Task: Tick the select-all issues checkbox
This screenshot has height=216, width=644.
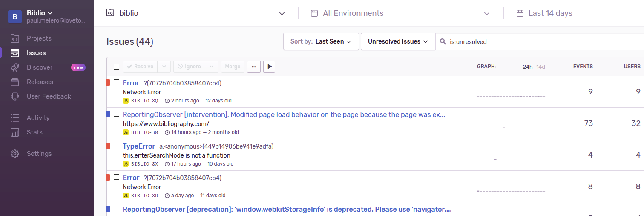Action: [x=117, y=67]
